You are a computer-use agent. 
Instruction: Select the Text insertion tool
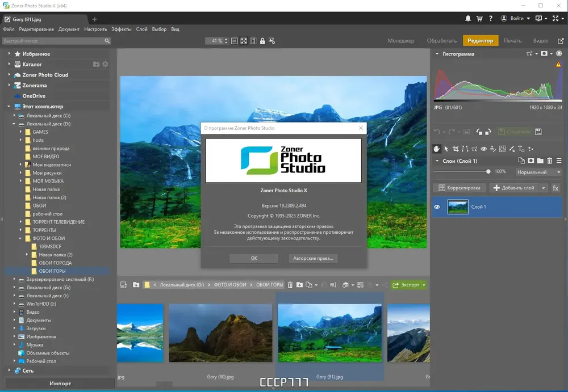521,149
